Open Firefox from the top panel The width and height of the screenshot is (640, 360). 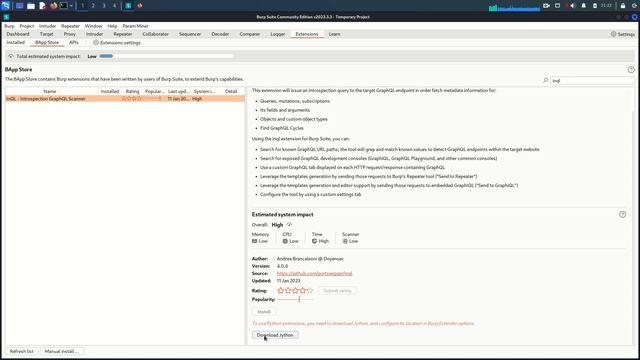53,6
